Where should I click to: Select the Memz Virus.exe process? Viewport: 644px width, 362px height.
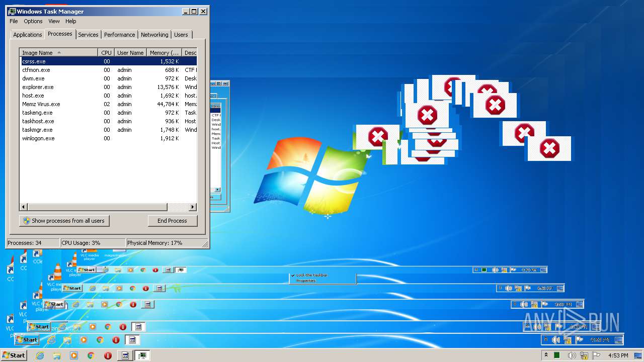click(x=108, y=104)
